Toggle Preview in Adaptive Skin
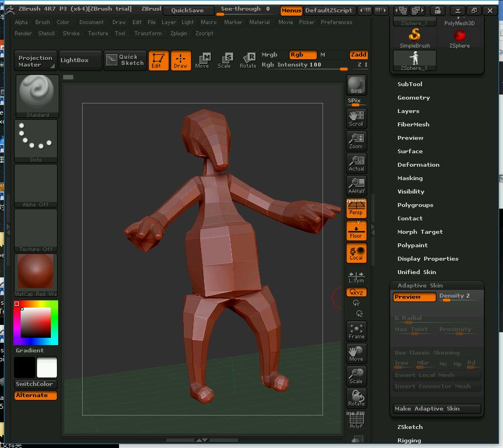The width and height of the screenshot is (503, 448). point(414,297)
